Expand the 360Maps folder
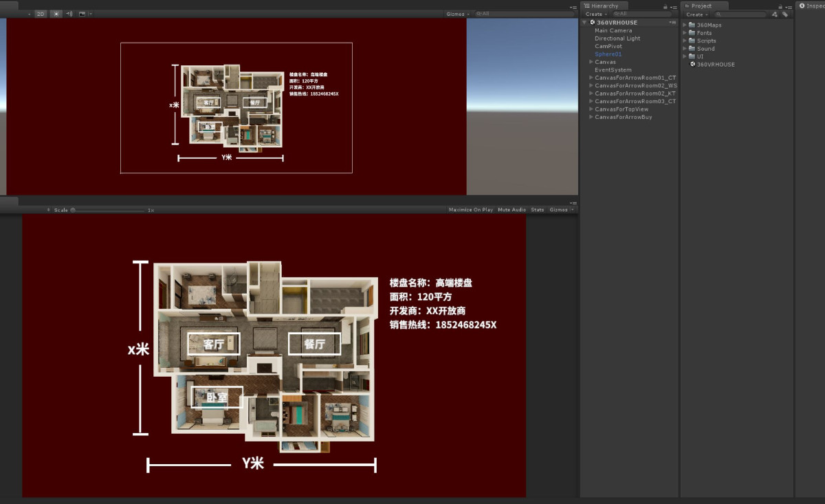 [685, 25]
